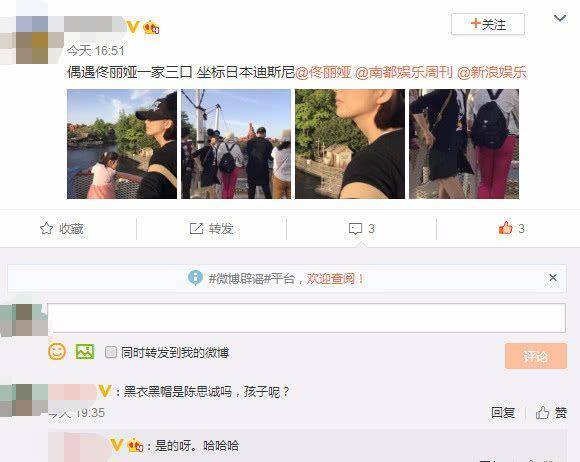Image resolution: width=580 pixels, height=462 pixels.
Task: Click inside the comment text box
Action: [306, 318]
